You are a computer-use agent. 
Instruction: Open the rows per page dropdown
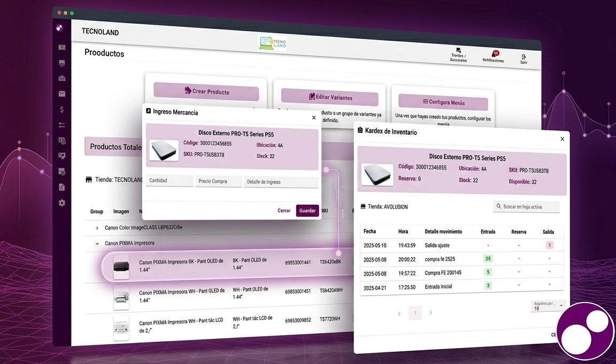[548, 306]
